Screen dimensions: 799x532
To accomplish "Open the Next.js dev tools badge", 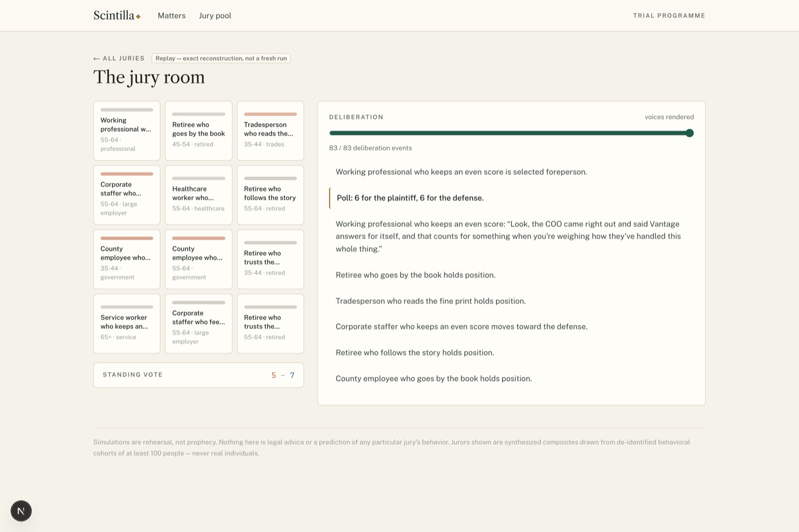I will point(21,511).
